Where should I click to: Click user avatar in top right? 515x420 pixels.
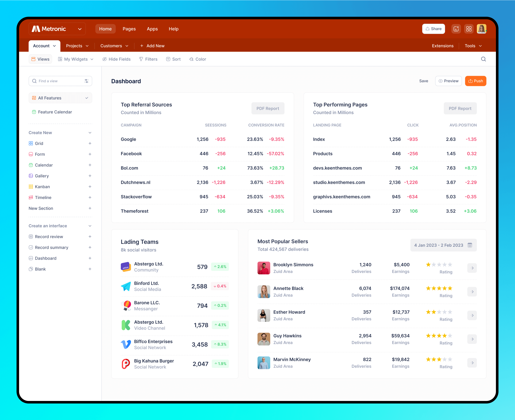click(x=481, y=29)
